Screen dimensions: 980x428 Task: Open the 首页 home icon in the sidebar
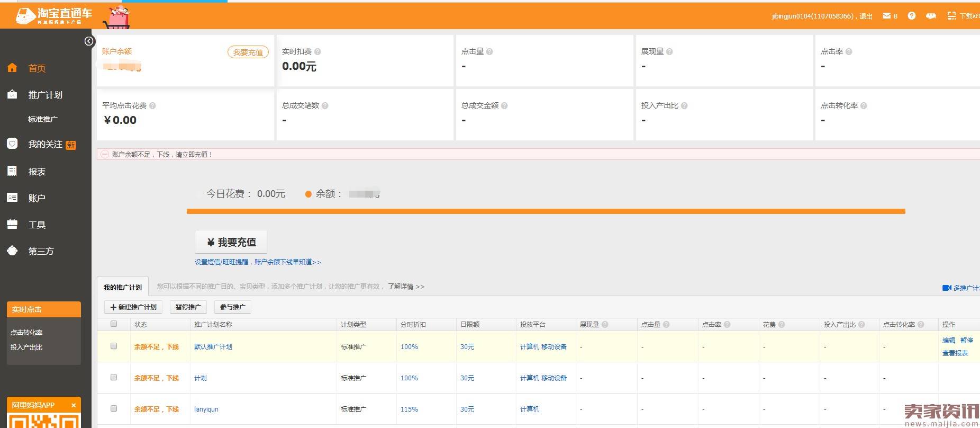12,68
